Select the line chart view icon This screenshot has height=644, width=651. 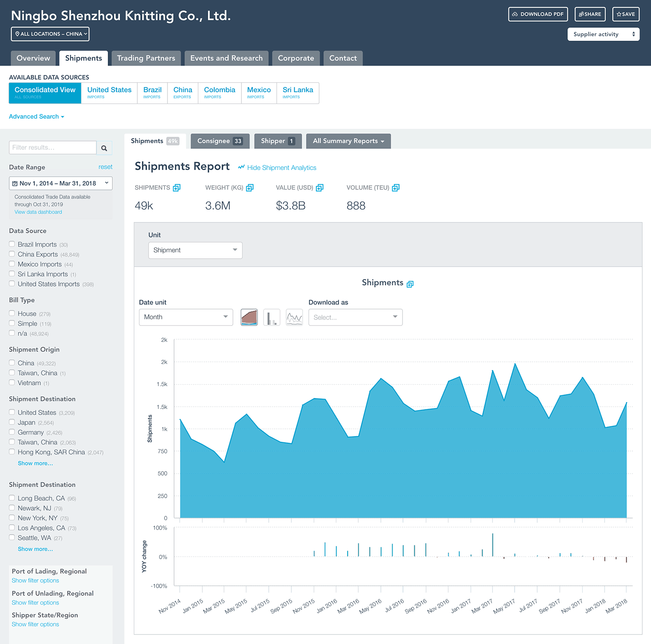point(294,317)
